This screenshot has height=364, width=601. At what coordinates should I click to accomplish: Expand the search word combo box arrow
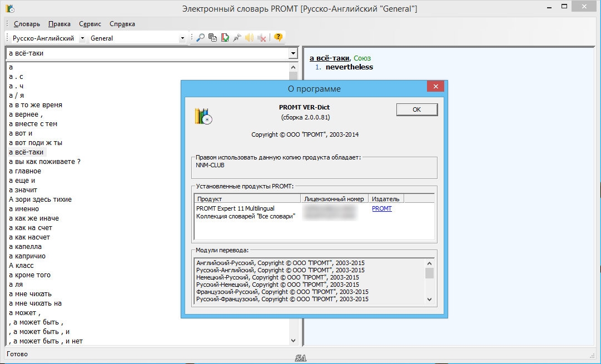(293, 53)
